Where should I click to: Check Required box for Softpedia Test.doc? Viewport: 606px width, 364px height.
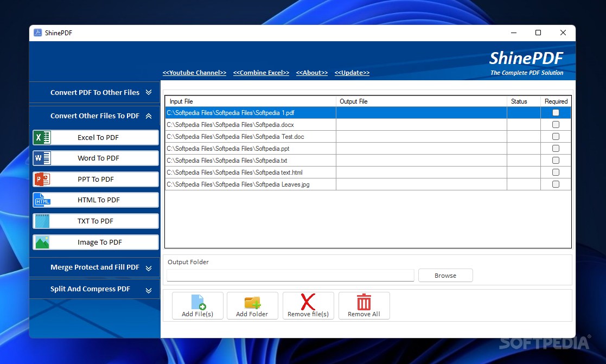point(556,136)
